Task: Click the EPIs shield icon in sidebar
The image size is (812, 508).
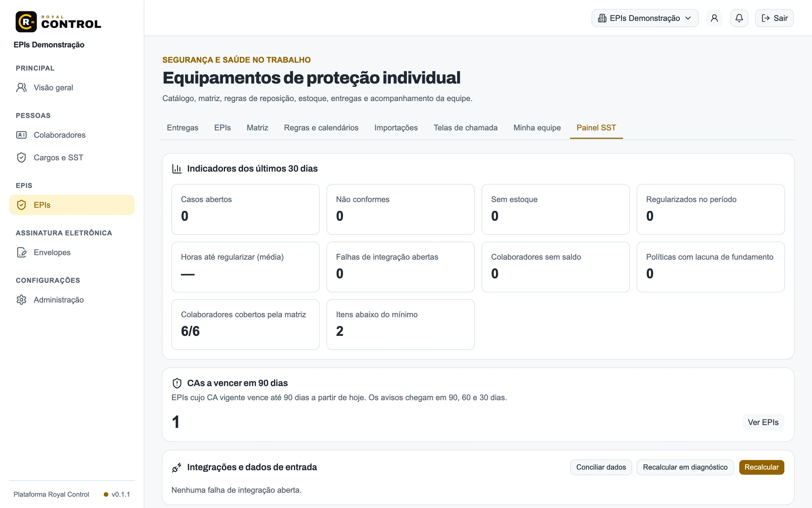Action: click(21, 205)
